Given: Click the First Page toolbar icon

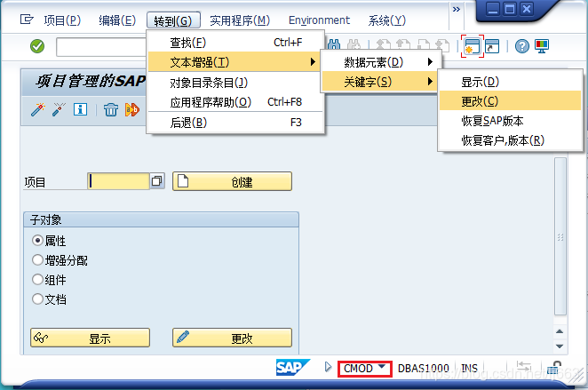Looking at the screenshot, I should pos(382,45).
